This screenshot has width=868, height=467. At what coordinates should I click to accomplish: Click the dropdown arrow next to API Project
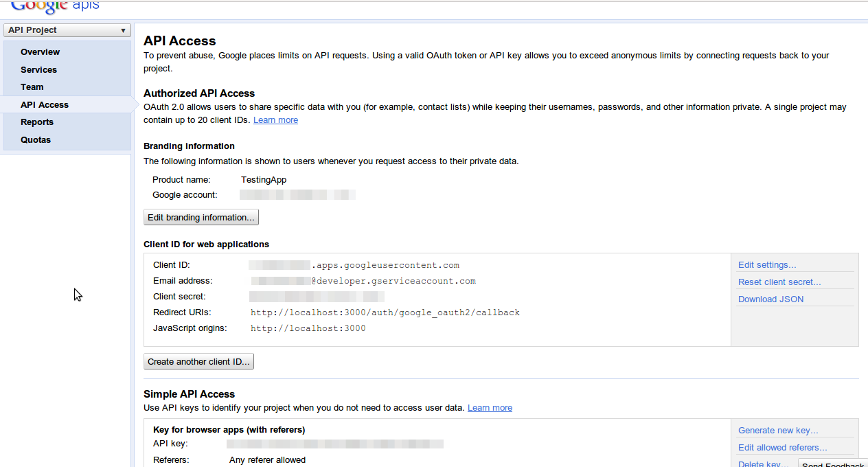point(122,30)
